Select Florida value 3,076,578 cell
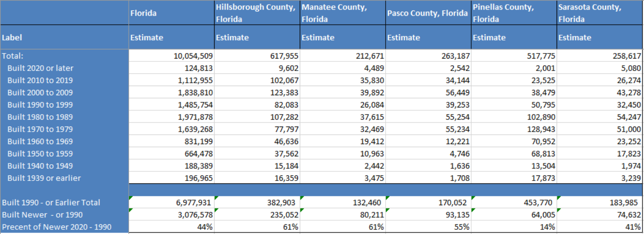The image size is (644, 234). click(171, 215)
